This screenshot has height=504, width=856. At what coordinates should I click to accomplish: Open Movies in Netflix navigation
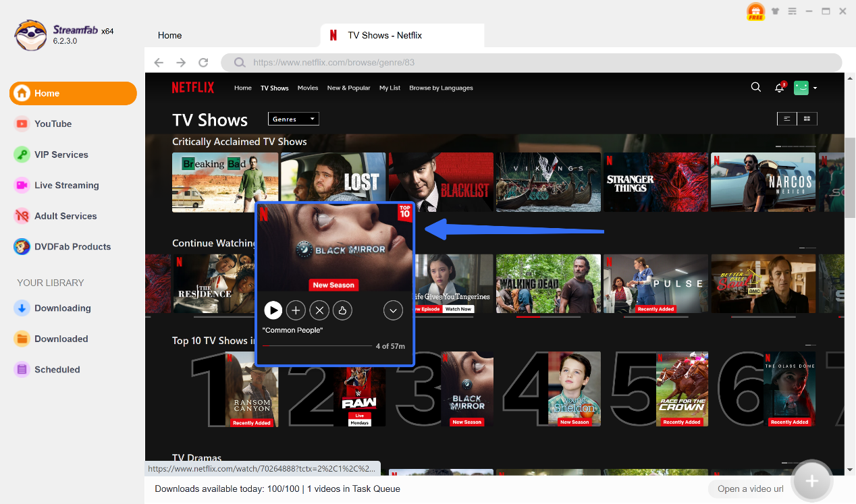click(x=308, y=88)
